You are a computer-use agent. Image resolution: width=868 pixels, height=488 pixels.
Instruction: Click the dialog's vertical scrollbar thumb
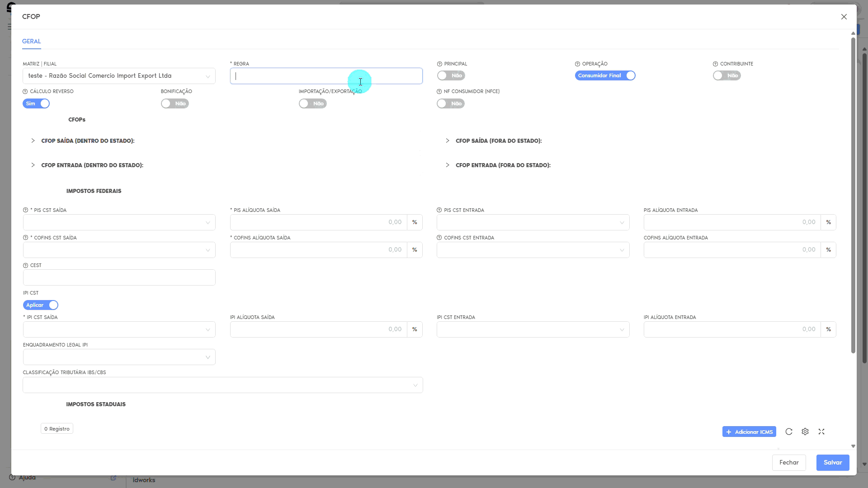tap(853, 195)
